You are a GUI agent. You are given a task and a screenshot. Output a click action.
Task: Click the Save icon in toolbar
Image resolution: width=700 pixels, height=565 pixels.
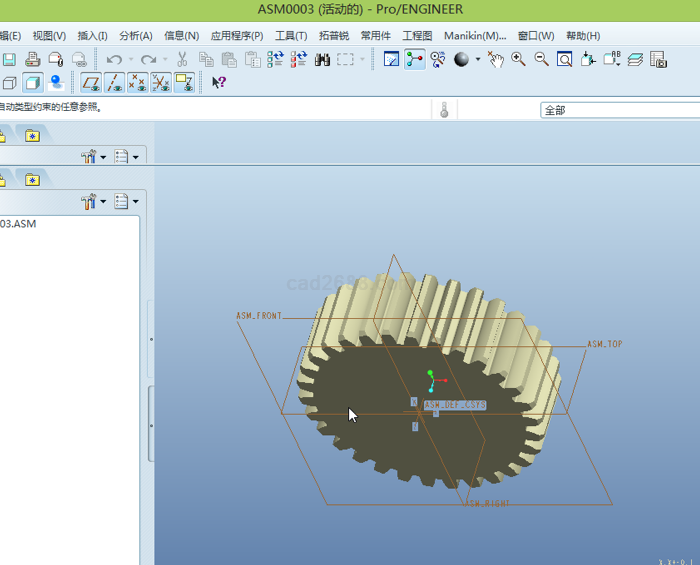(9, 60)
